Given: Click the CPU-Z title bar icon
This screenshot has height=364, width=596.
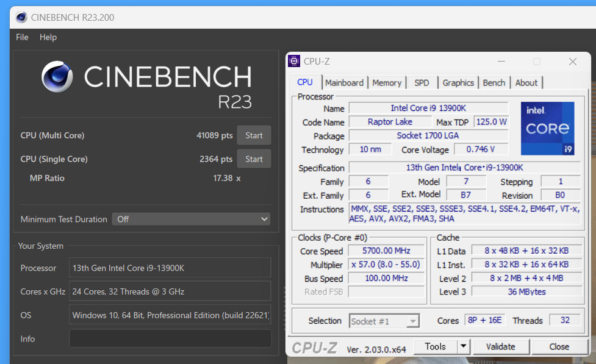Looking at the screenshot, I should tap(293, 62).
